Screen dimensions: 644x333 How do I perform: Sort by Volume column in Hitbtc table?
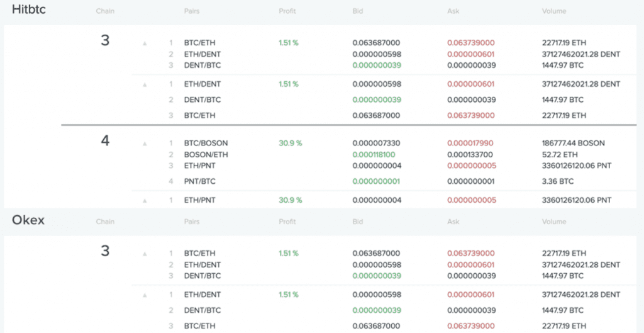pos(554,11)
